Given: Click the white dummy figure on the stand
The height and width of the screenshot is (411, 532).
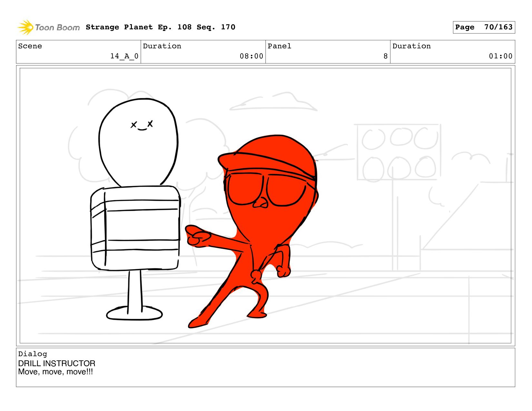Looking at the screenshot, I should click(x=135, y=209).
